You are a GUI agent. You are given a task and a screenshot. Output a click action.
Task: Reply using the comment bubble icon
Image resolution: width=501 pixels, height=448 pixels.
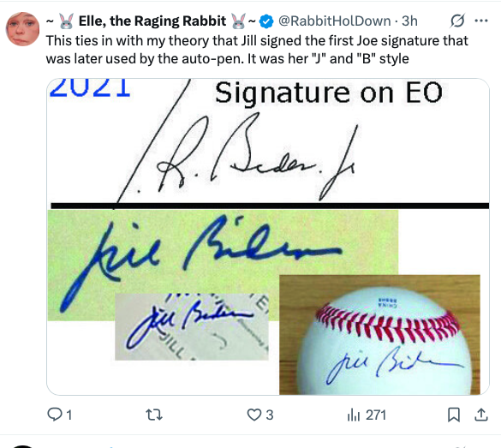(x=55, y=415)
